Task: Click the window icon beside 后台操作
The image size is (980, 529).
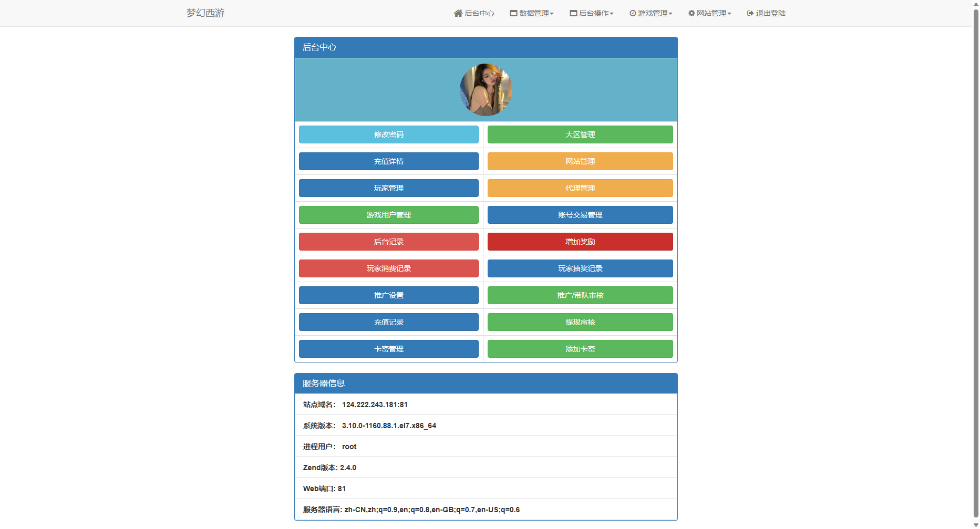Action: (573, 13)
